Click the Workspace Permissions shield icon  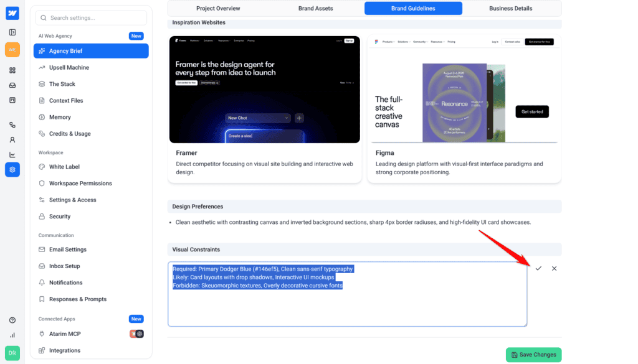coord(42,183)
